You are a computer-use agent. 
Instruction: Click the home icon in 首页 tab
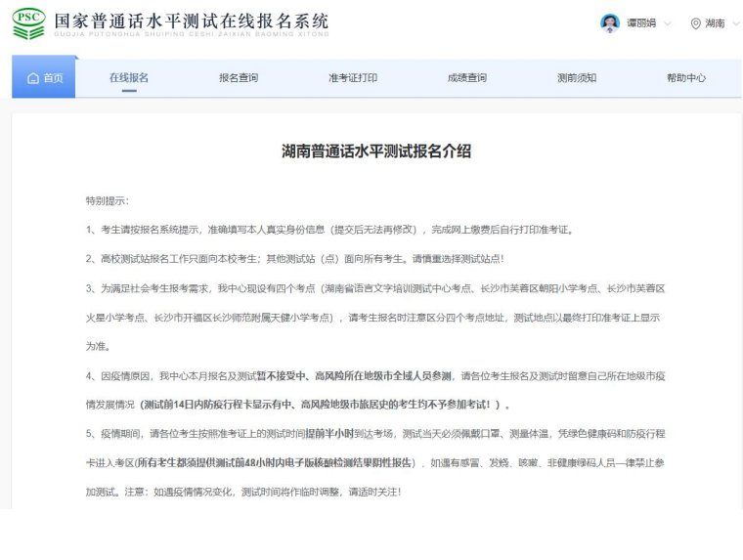33,78
